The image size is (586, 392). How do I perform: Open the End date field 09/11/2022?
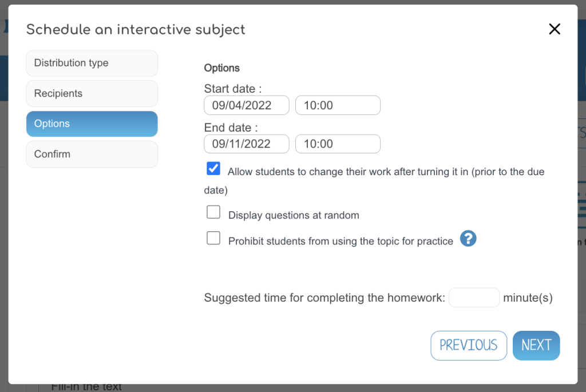click(246, 144)
